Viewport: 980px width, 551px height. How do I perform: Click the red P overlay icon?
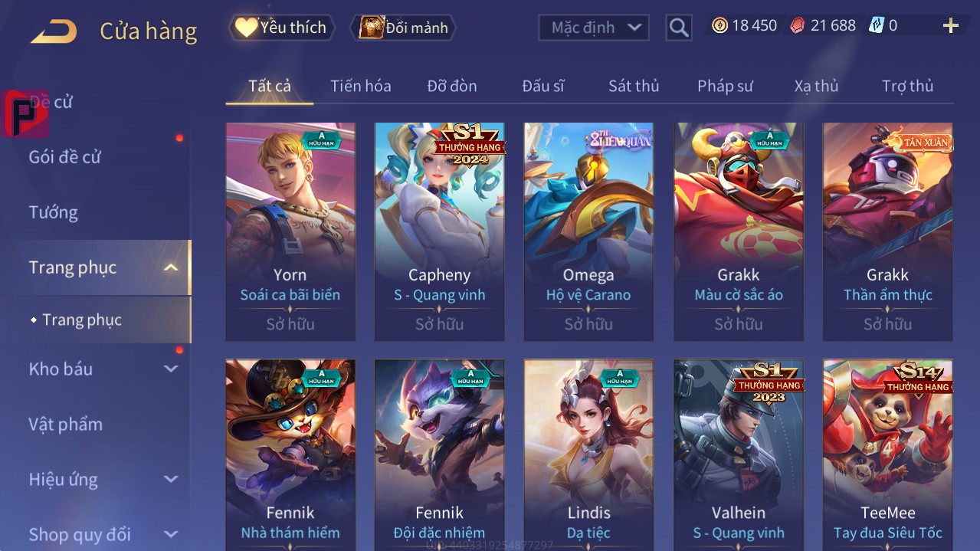pos(25,113)
